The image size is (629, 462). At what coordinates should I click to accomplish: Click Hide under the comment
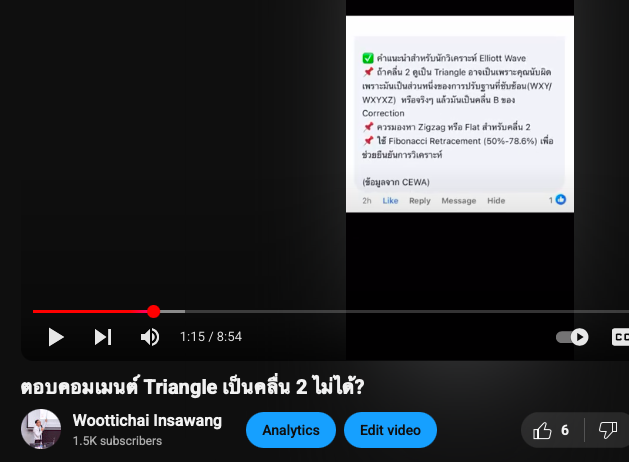(496, 201)
